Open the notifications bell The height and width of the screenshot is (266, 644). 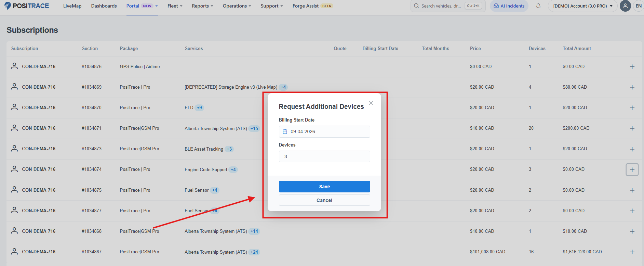[538, 6]
